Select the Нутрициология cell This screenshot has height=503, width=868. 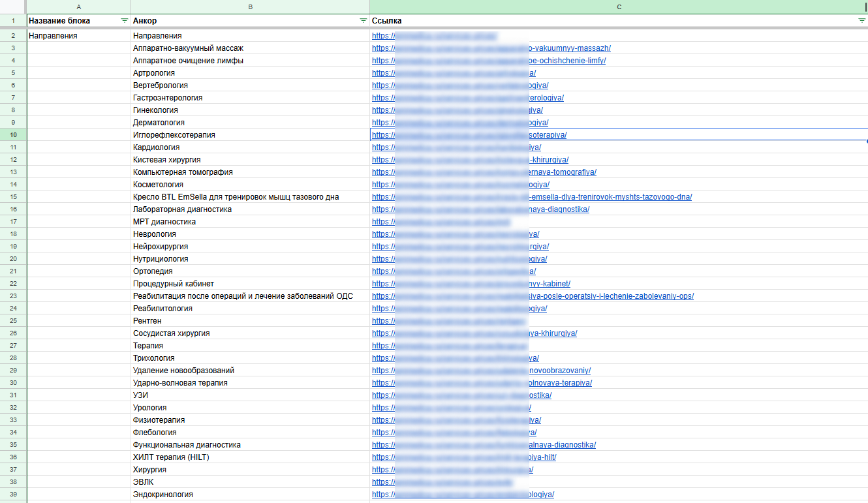point(250,259)
